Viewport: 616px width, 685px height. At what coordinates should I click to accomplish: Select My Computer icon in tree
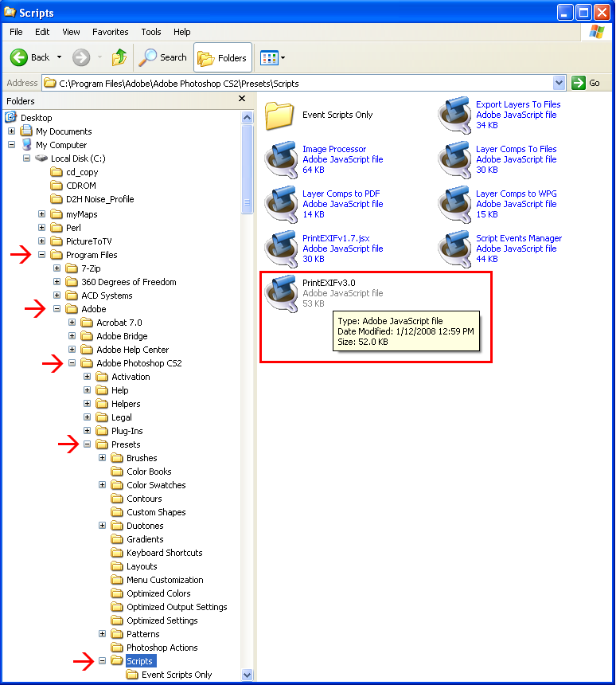(26, 144)
